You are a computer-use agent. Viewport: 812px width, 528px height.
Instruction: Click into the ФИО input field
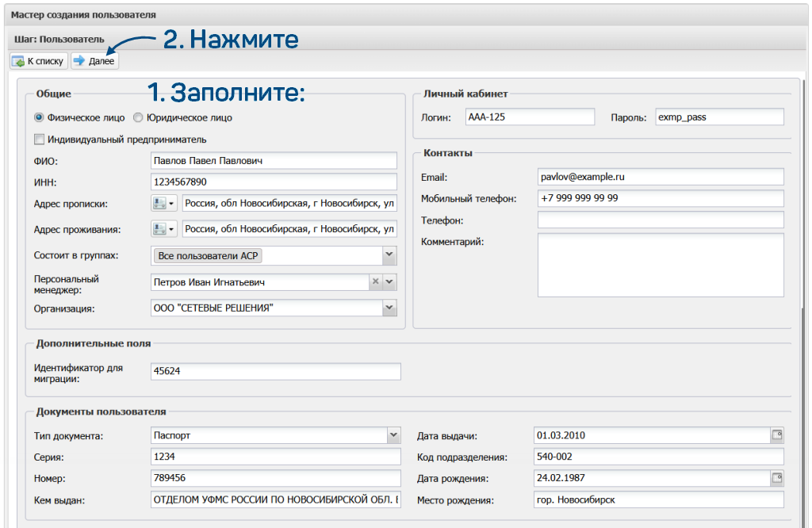[274, 161]
